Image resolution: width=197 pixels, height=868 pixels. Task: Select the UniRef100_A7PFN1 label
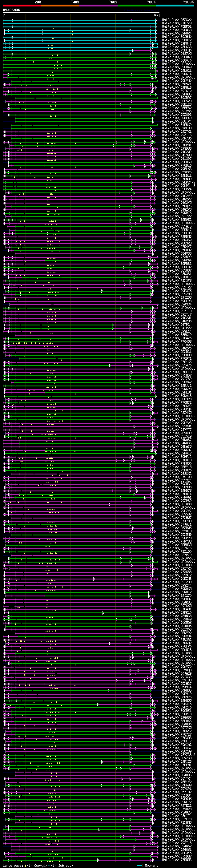tap(177, 765)
